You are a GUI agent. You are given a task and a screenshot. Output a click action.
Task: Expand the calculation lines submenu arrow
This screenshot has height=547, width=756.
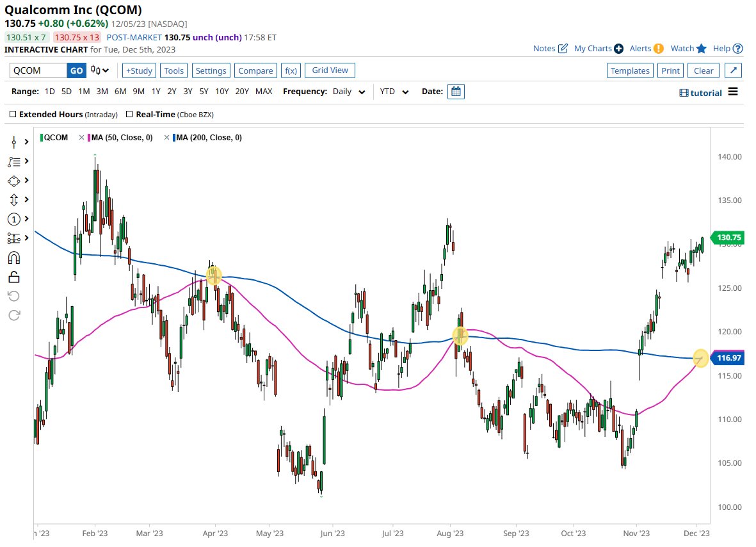tap(26, 238)
